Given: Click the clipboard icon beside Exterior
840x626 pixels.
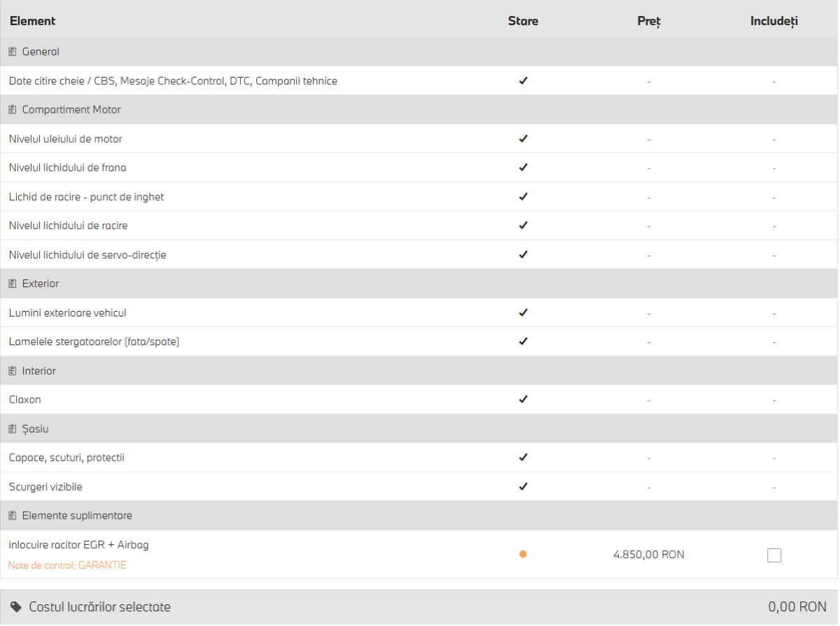Looking at the screenshot, I should tap(13, 284).
